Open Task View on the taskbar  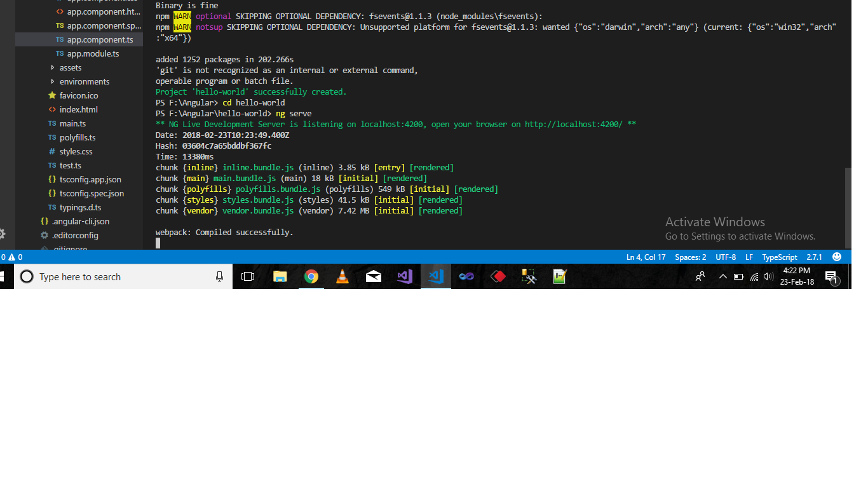[x=248, y=276]
